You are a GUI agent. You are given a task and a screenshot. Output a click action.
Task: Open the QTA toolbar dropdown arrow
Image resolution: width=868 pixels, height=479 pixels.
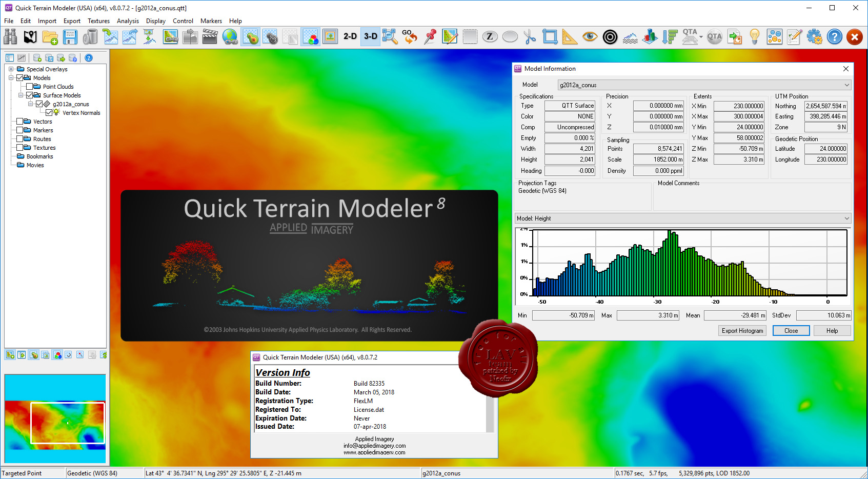pyautogui.click(x=701, y=37)
